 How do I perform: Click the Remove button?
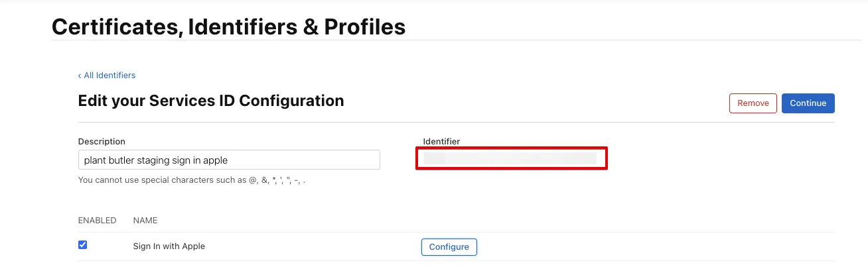753,103
